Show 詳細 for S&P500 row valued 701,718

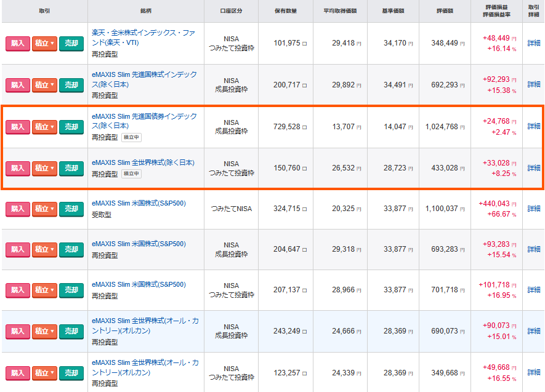click(x=533, y=290)
